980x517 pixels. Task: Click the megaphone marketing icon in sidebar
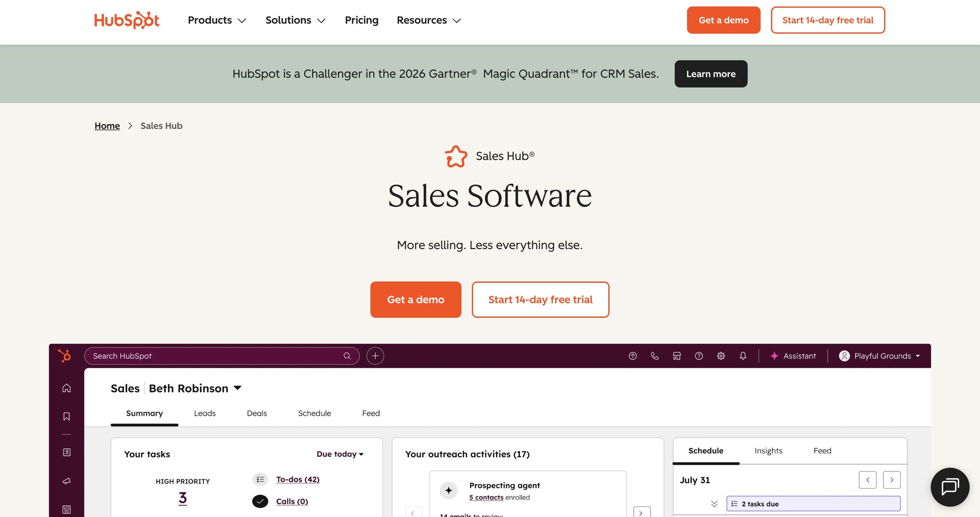point(66,481)
